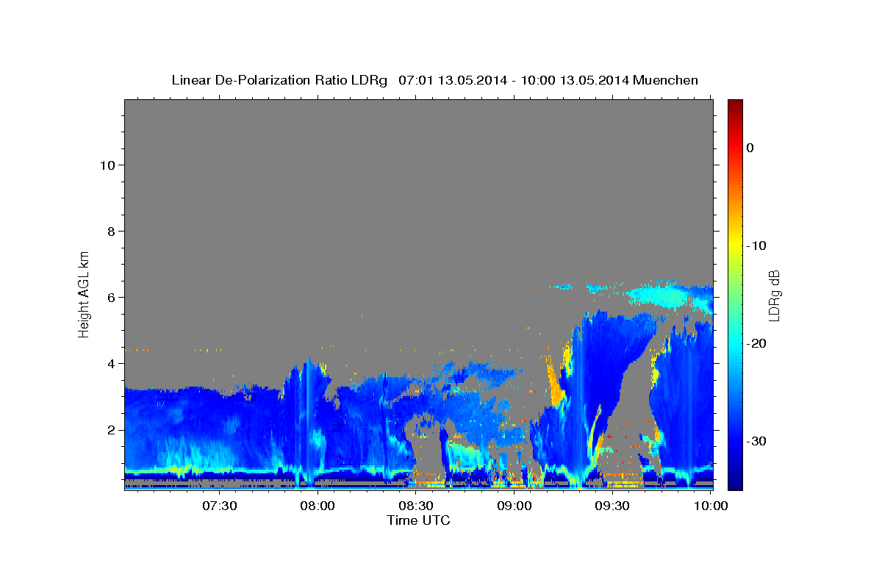Click the height tick label 8
882x588 pixels.
pyautogui.click(x=111, y=232)
